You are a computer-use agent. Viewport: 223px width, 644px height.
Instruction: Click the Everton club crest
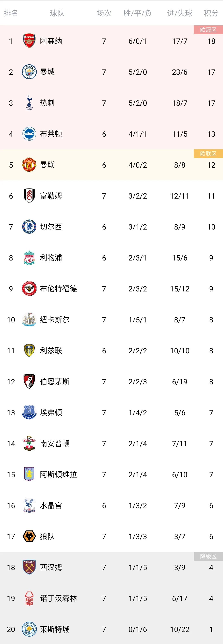[29, 412]
